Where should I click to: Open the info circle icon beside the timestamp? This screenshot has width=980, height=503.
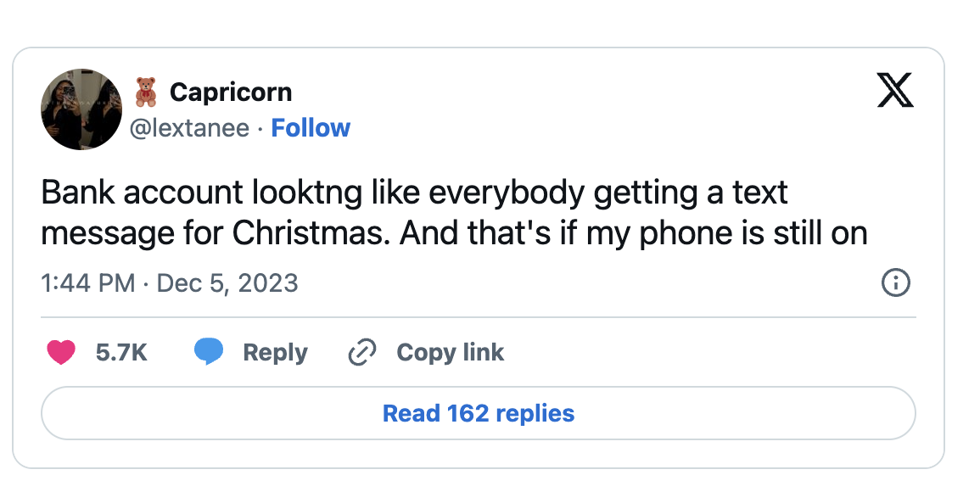pyautogui.click(x=896, y=282)
